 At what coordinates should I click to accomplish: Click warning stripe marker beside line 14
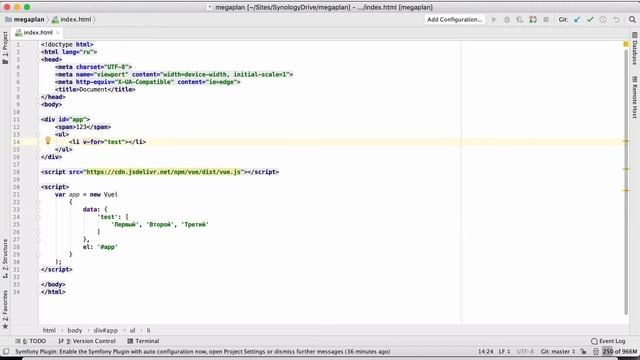point(626,141)
